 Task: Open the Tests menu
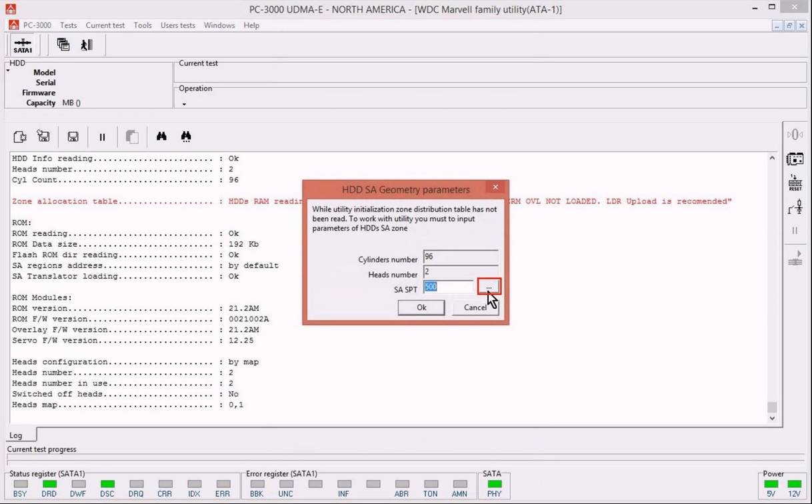(69, 25)
